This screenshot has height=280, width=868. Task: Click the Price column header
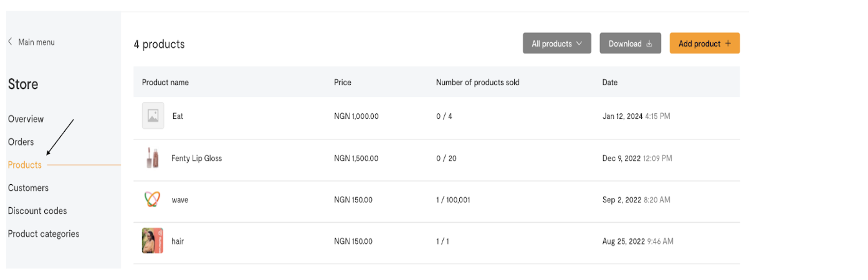(343, 82)
